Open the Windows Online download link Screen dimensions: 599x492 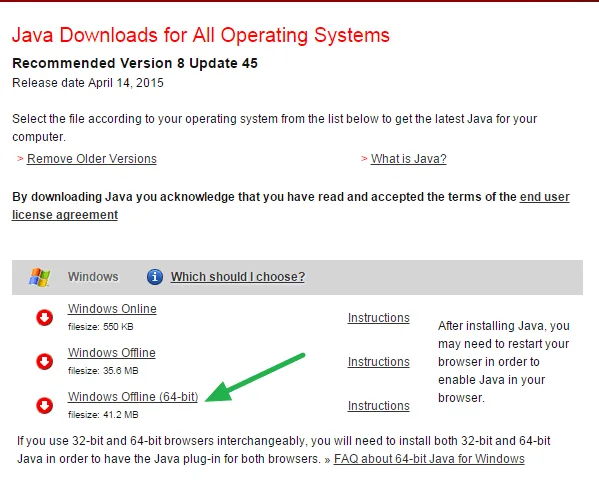[112, 309]
